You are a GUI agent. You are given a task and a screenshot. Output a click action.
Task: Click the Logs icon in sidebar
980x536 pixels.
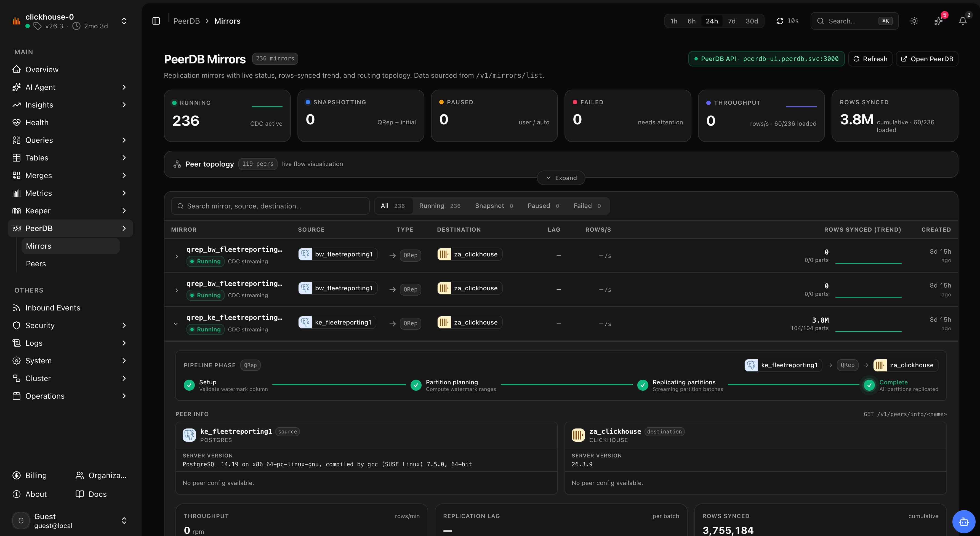coord(16,343)
